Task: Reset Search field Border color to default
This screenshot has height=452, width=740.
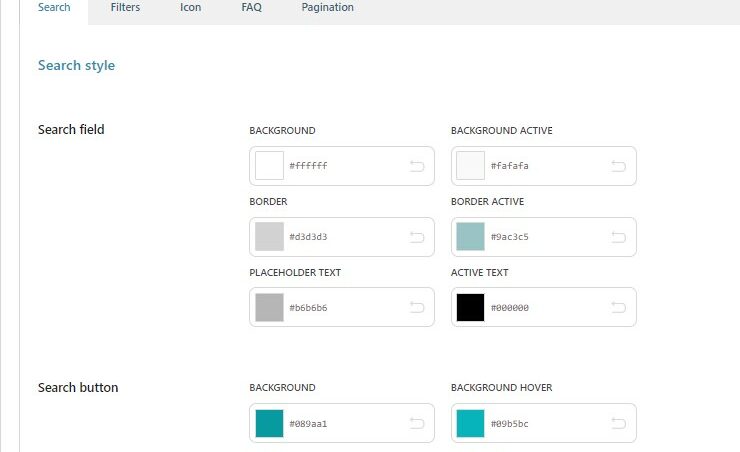Action: (x=417, y=237)
